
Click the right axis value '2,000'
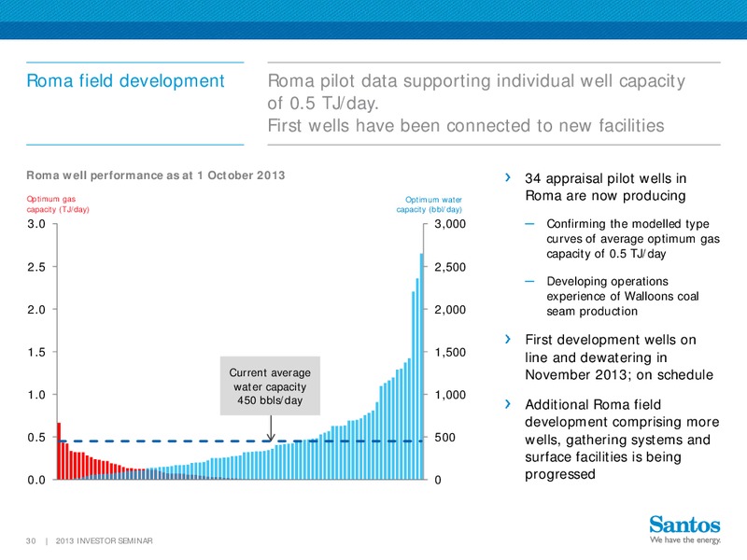[450, 310]
